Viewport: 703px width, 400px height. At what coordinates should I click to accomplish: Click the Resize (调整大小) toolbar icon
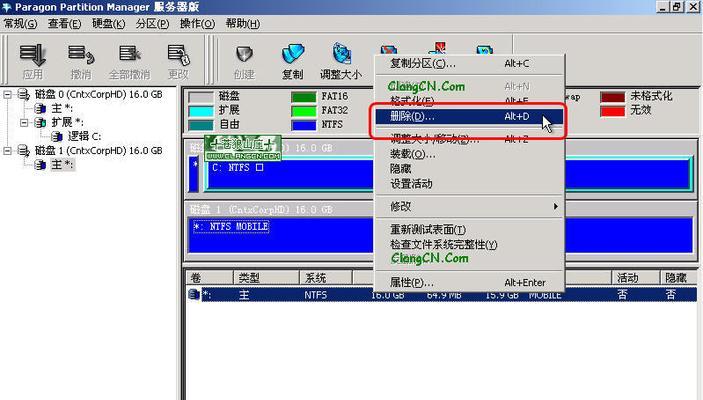click(342, 54)
